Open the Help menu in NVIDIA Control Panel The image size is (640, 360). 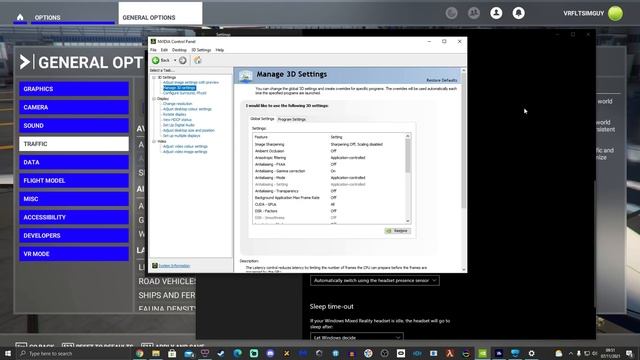[220, 50]
